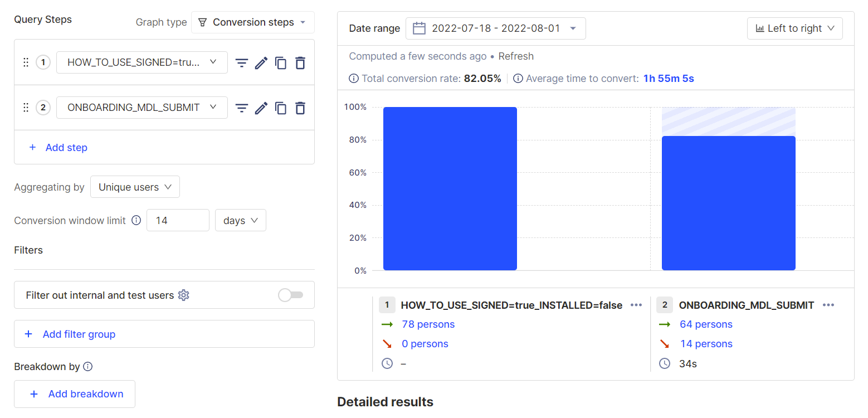Toggle filter out internal and test users
Image resolution: width=868 pixels, height=418 pixels.
290,295
